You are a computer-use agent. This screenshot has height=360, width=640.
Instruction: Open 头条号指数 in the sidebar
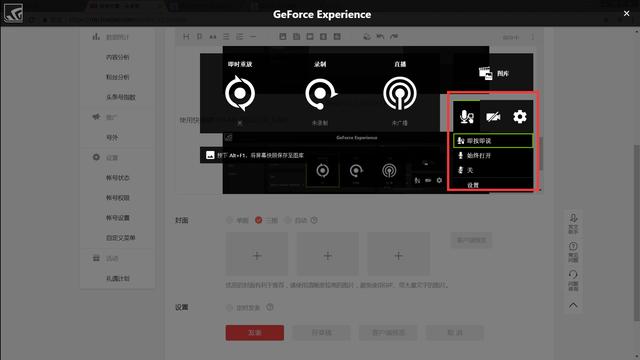[x=121, y=97]
